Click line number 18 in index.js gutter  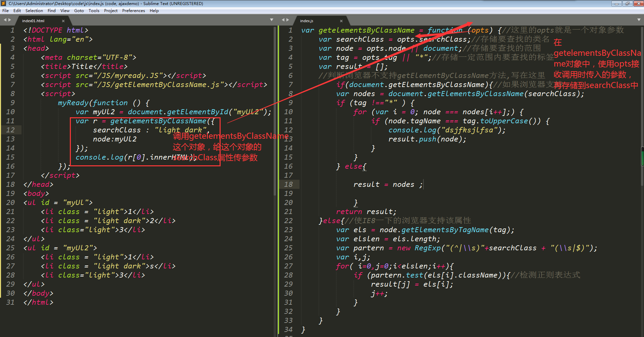[288, 184]
